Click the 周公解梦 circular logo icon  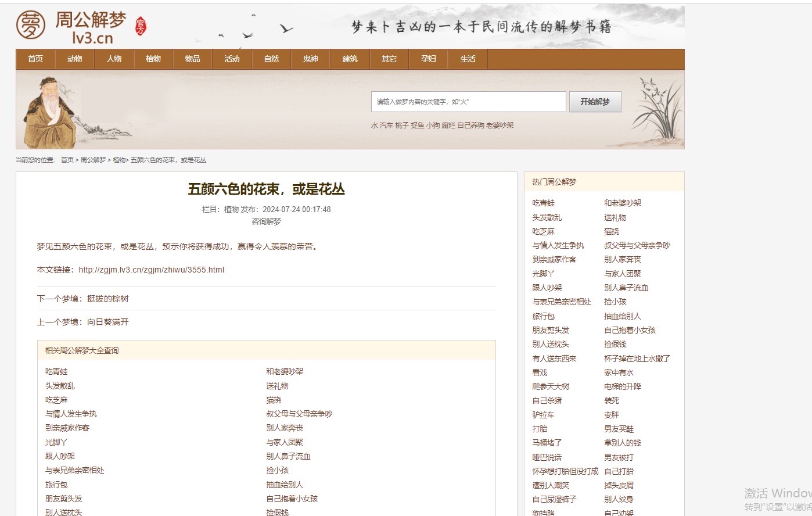coord(30,26)
